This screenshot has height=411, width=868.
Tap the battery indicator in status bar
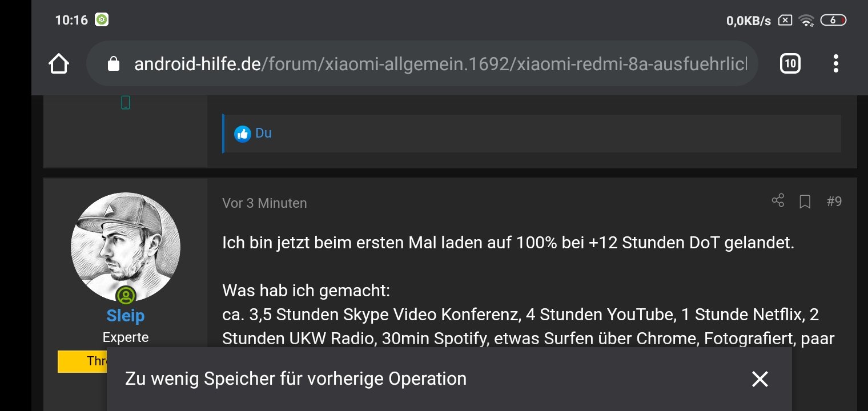click(833, 21)
